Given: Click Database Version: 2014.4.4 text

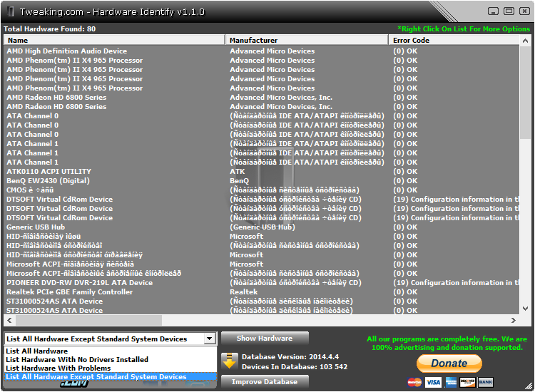Looking at the screenshot, I should [x=290, y=357].
